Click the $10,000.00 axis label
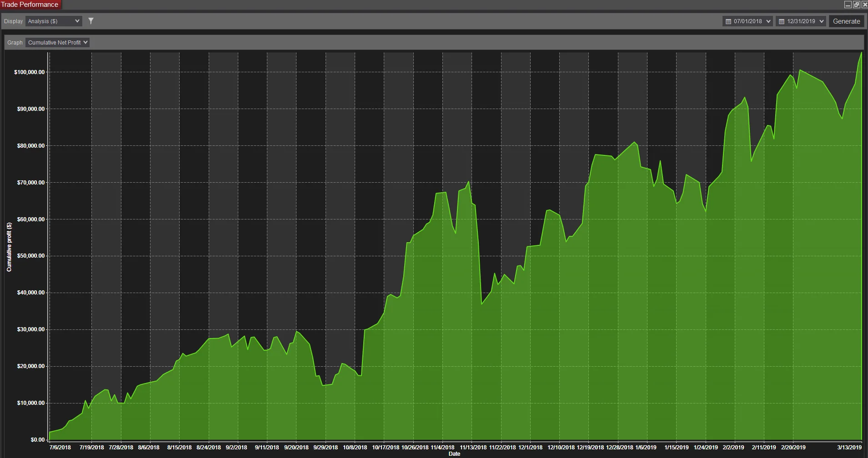Viewport: 868px width, 458px height. [x=31, y=403]
